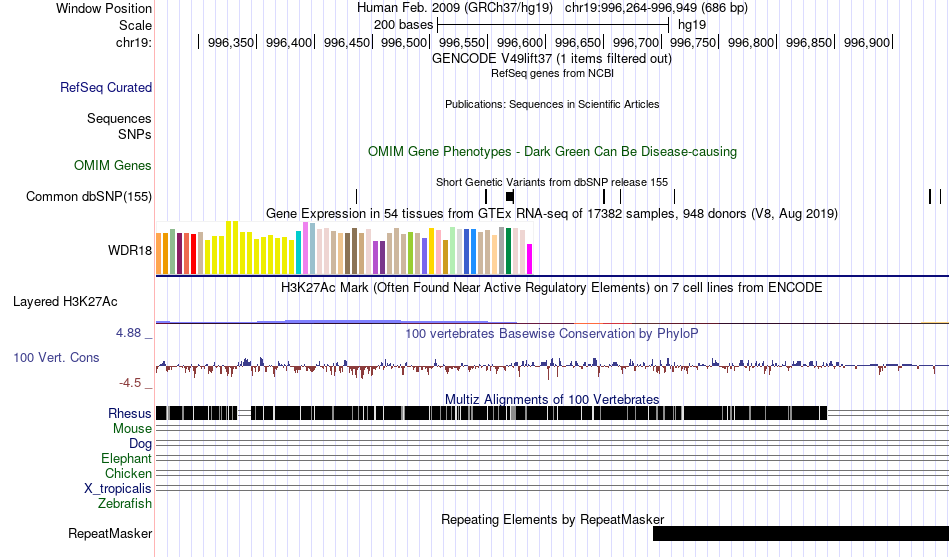Click the RepeatMasker track label
Image resolution: width=950 pixels, height=557 pixels.
pos(110,533)
